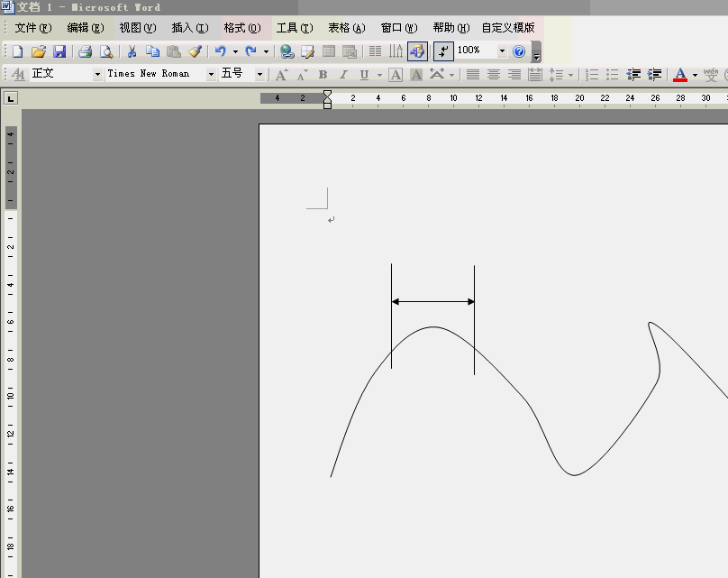The width and height of the screenshot is (728, 578).
Task: Toggle show/hide formatting marks
Action: click(x=443, y=51)
